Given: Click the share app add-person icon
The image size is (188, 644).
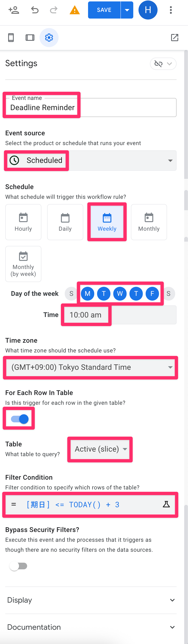Looking at the screenshot, I should click(x=14, y=10).
